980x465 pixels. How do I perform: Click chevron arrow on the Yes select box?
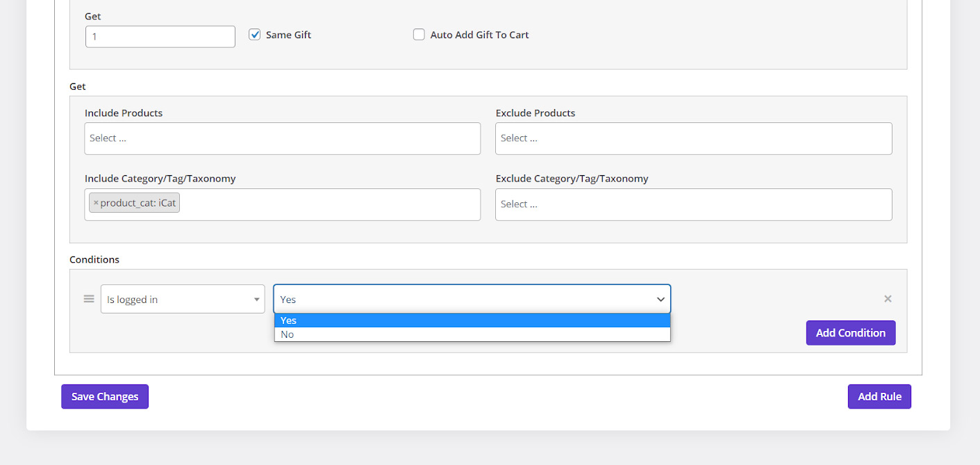[661, 299]
